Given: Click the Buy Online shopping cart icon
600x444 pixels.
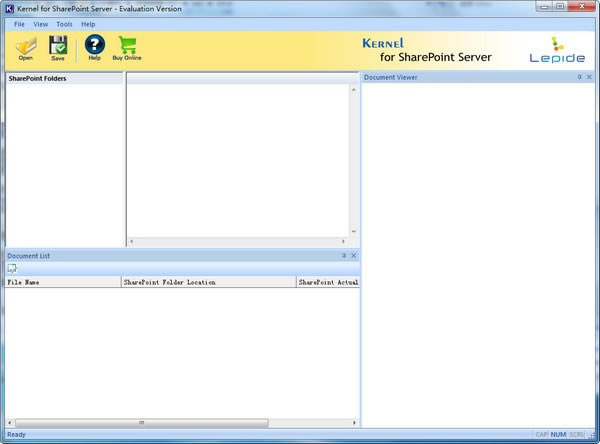Looking at the screenshot, I should 127,45.
